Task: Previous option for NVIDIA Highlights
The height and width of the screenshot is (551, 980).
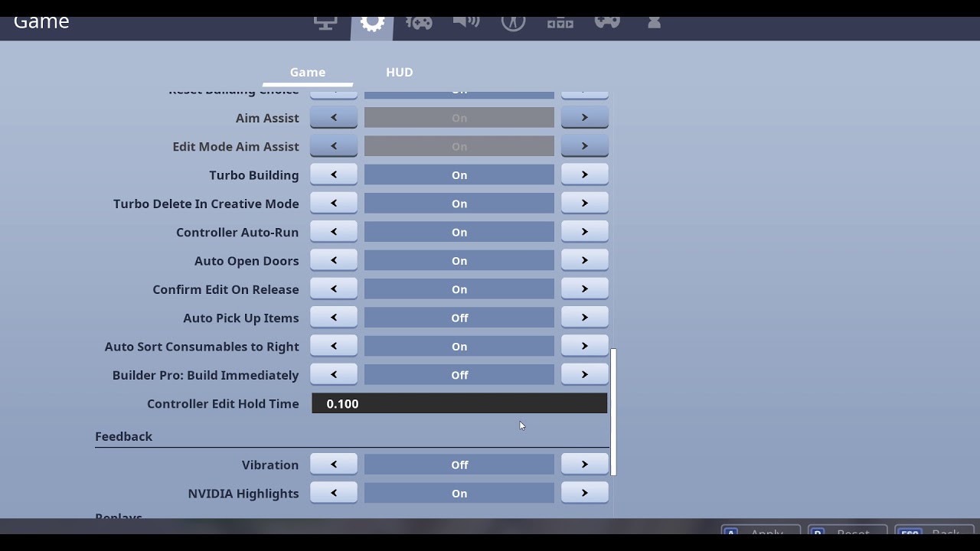Action: (x=334, y=494)
